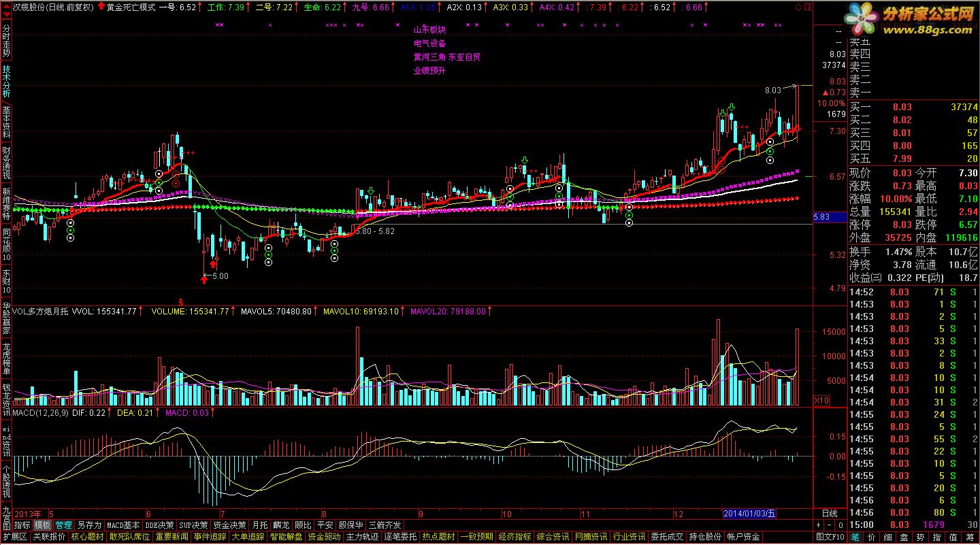Open the 委托成交 tab
The height and width of the screenshot is (545, 980).
[x=667, y=537]
